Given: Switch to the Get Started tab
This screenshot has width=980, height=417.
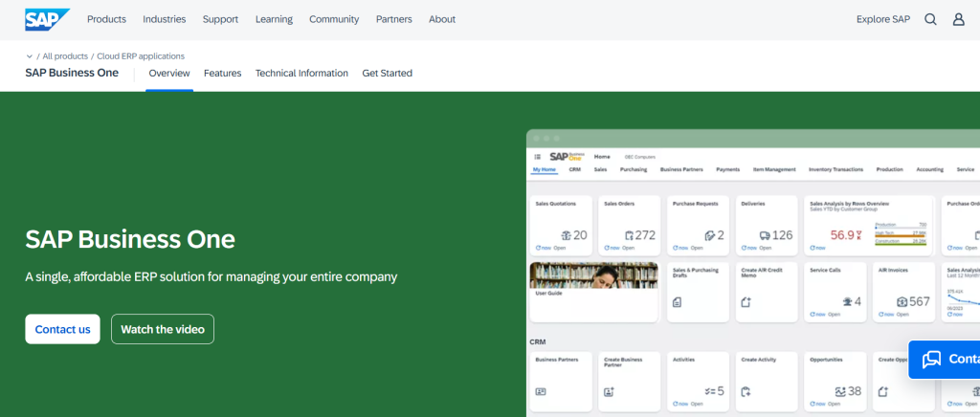Looking at the screenshot, I should (x=388, y=73).
